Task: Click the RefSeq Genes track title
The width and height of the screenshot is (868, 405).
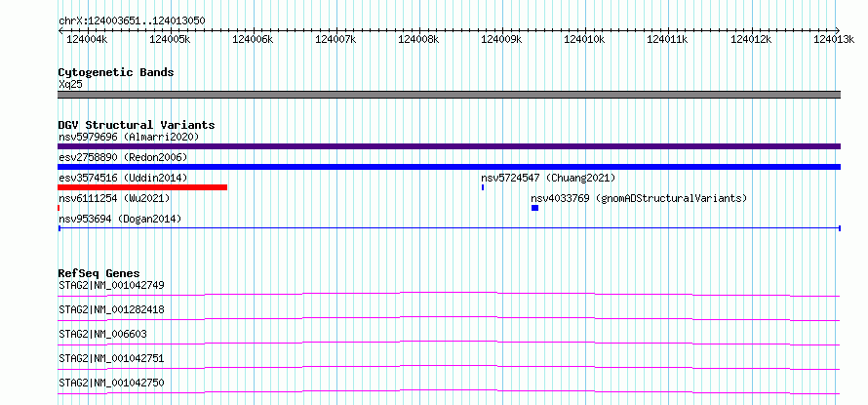Action: click(99, 273)
